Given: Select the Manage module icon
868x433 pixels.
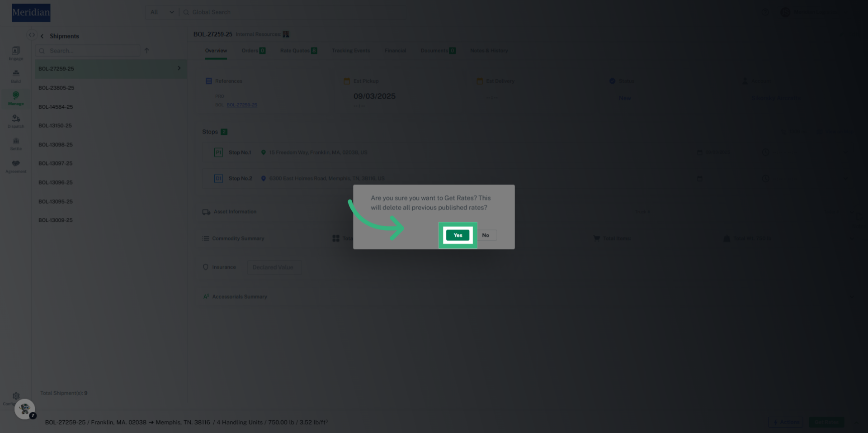Looking at the screenshot, I should 16,95.
